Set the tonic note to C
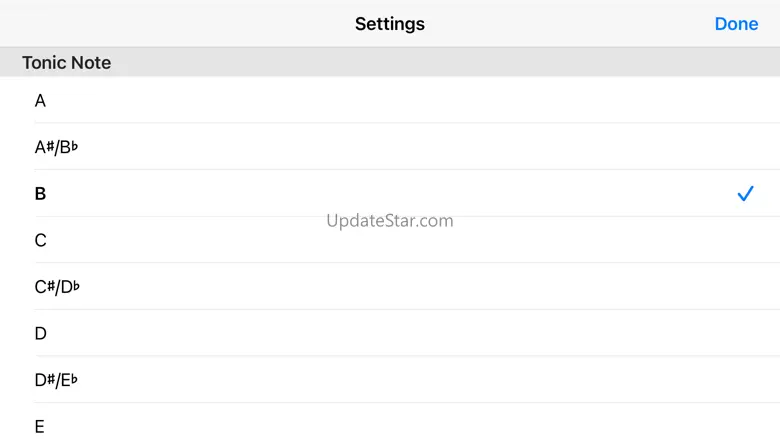This screenshot has width=780, height=439. coord(390,240)
